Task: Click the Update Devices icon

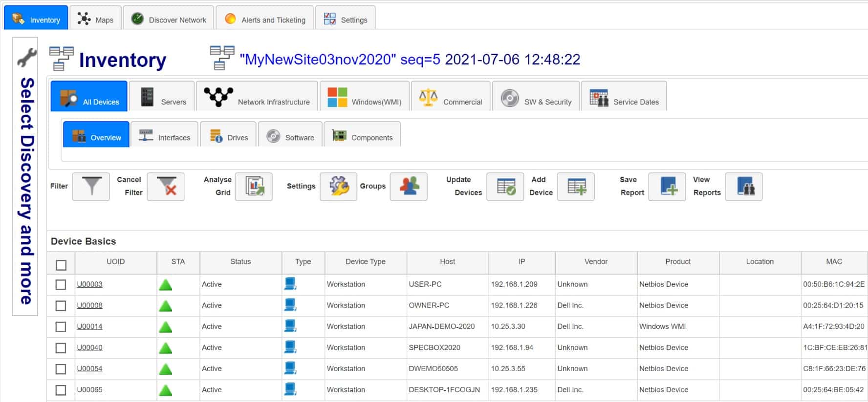Action: click(x=505, y=187)
